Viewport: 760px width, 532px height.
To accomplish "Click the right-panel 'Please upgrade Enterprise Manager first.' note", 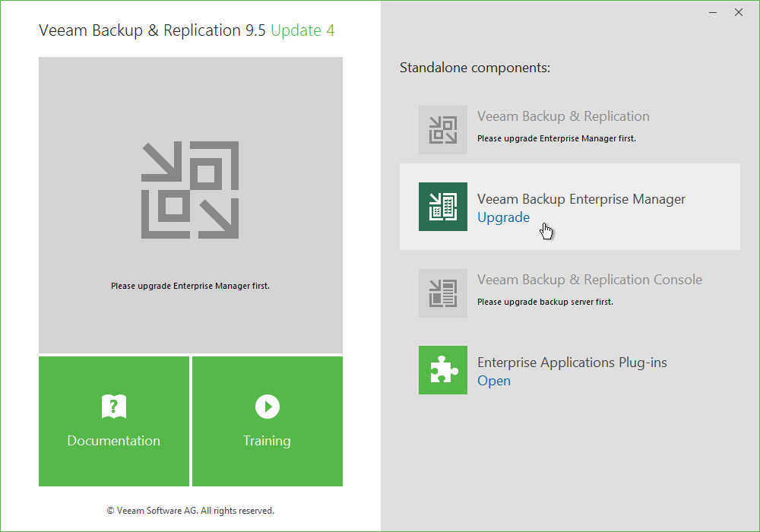I will [x=556, y=138].
